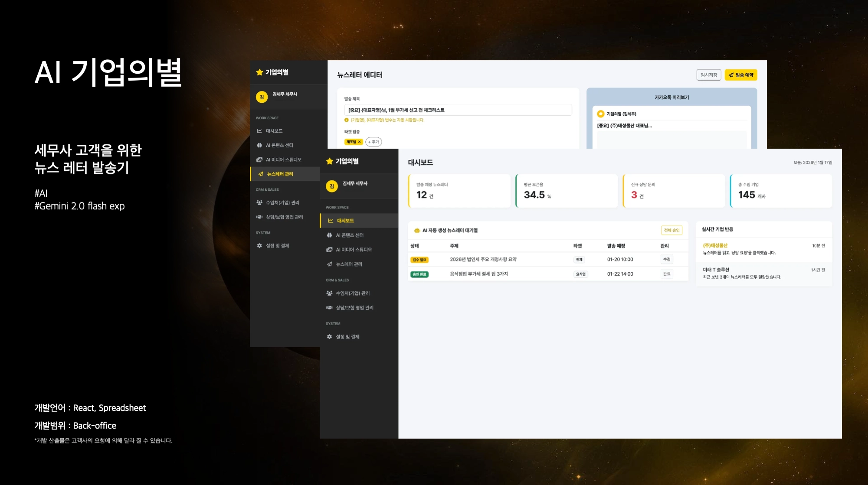Click the 발송 제목 input field
This screenshot has width=868, height=485.
(457, 110)
